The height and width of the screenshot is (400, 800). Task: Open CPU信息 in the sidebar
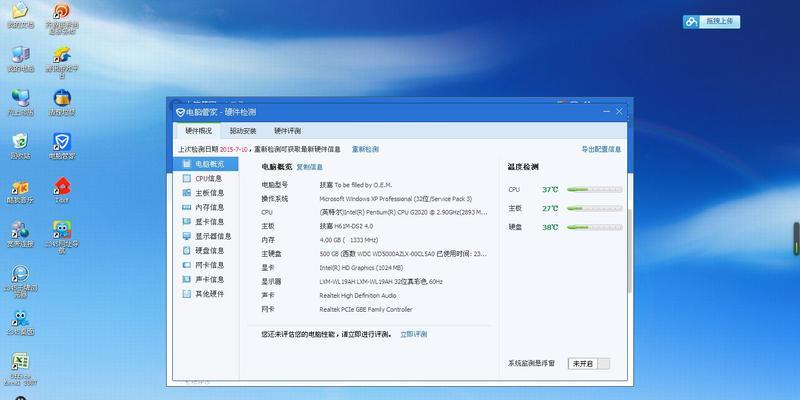[x=206, y=179]
